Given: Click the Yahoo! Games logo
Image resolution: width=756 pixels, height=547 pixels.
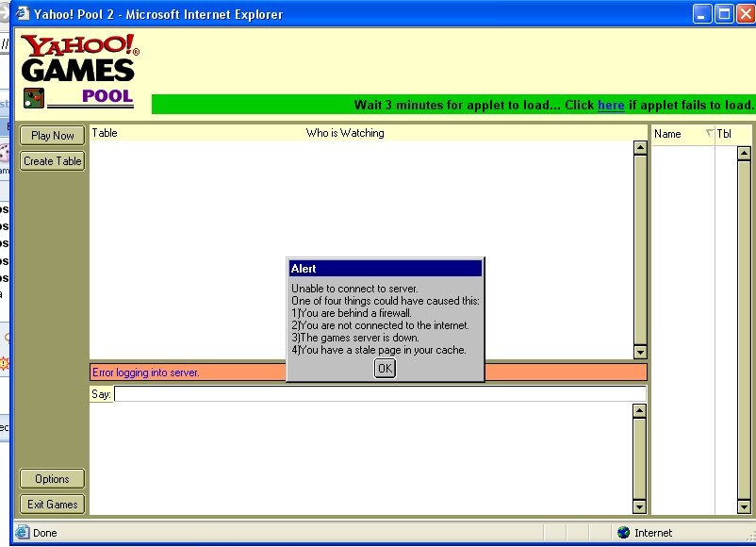Looking at the screenshot, I should click(79, 58).
